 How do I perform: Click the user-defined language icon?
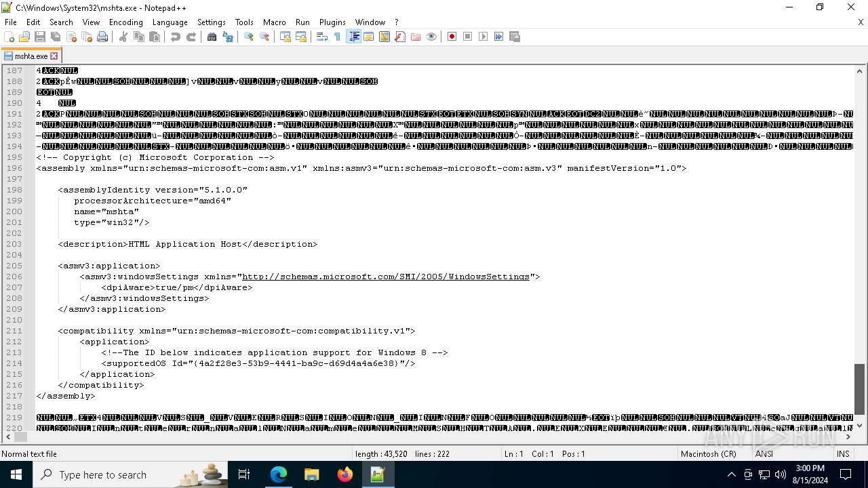[x=369, y=37]
